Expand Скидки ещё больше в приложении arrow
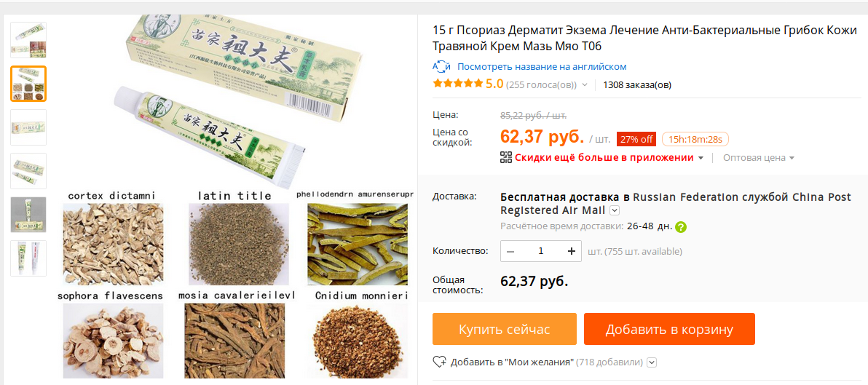 pyautogui.click(x=701, y=158)
